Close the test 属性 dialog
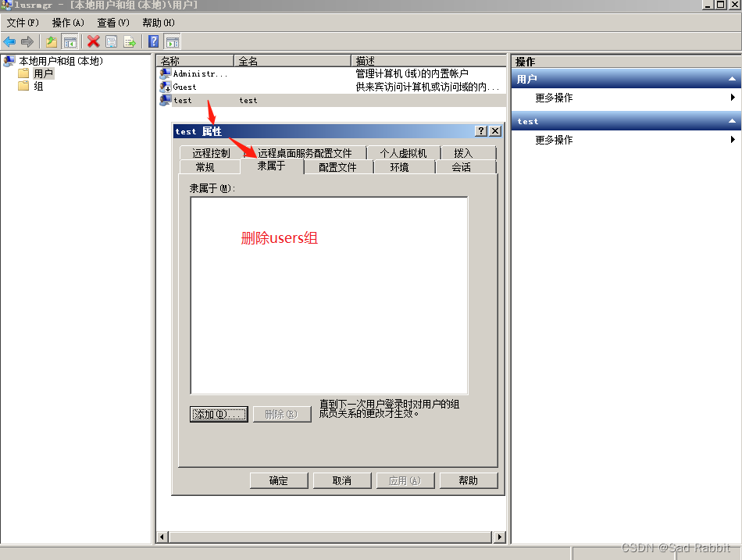 (x=495, y=131)
